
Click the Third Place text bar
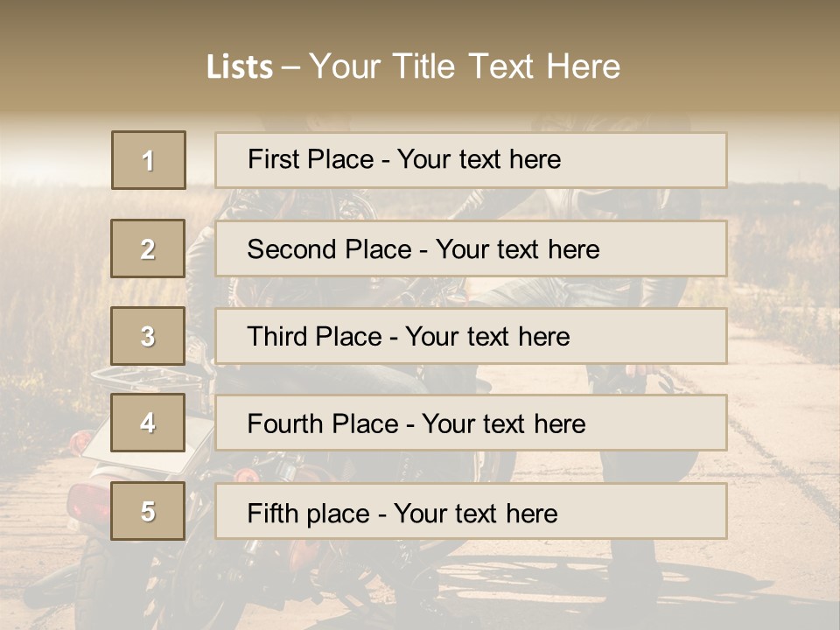point(471,336)
